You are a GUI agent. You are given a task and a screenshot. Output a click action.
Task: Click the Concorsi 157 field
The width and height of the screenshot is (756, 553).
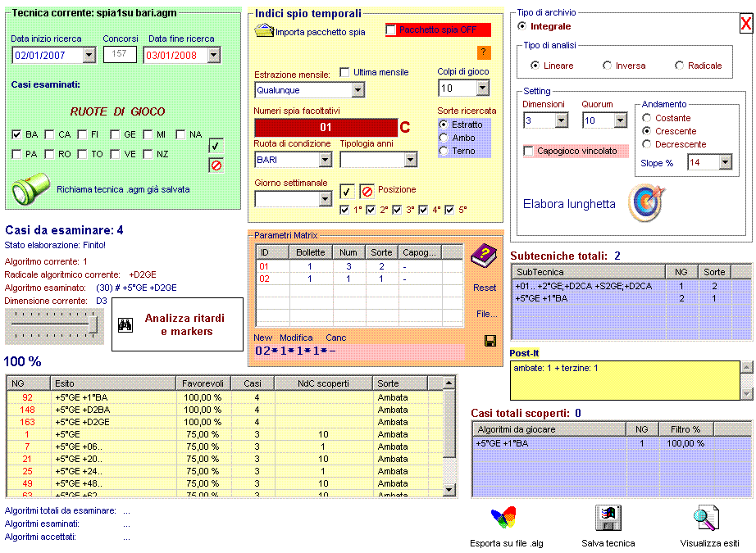pos(120,54)
